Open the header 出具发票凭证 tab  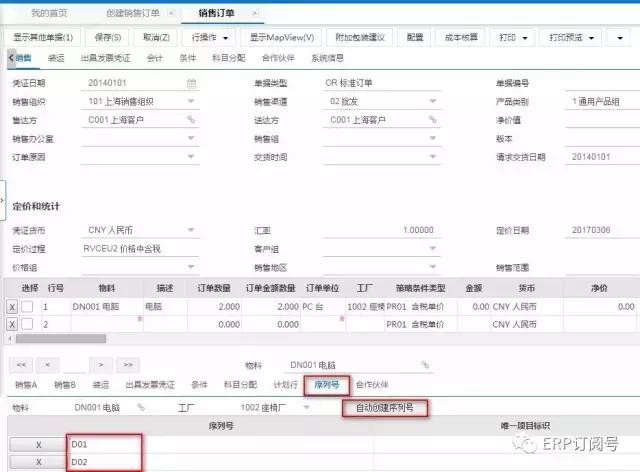pyautogui.click(x=106, y=58)
